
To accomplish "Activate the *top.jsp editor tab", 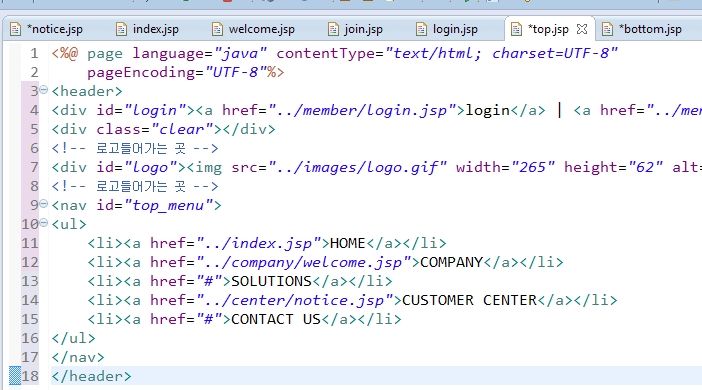I will coord(548,29).
